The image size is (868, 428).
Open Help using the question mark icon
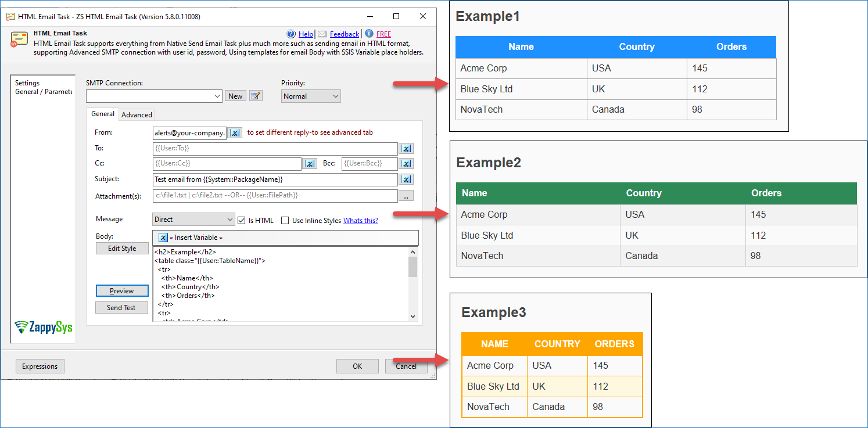click(291, 34)
